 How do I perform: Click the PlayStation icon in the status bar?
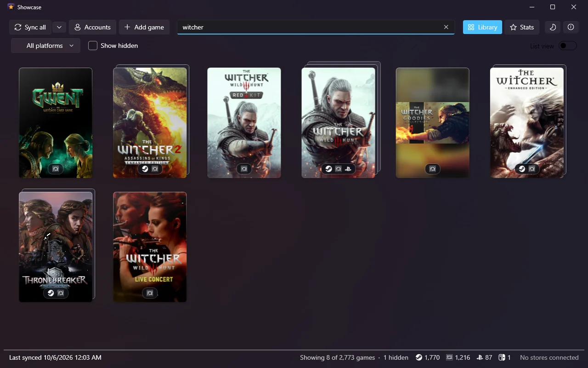coord(480,357)
